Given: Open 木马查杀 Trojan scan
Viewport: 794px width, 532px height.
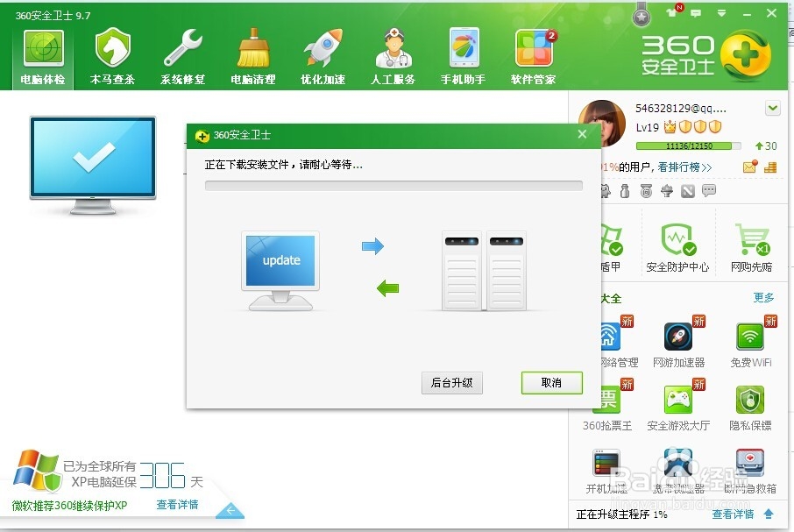Looking at the screenshot, I should pos(112,57).
